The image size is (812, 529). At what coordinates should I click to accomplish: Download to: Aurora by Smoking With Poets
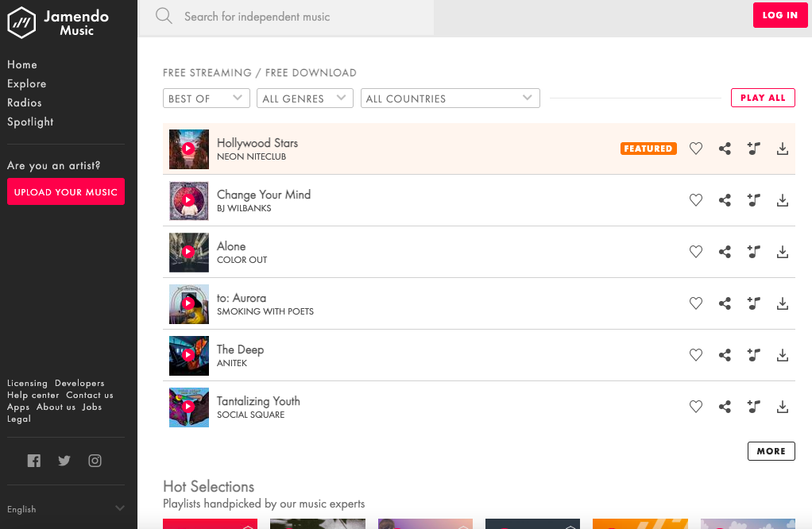pyautogui.click(x=783, y=303)
